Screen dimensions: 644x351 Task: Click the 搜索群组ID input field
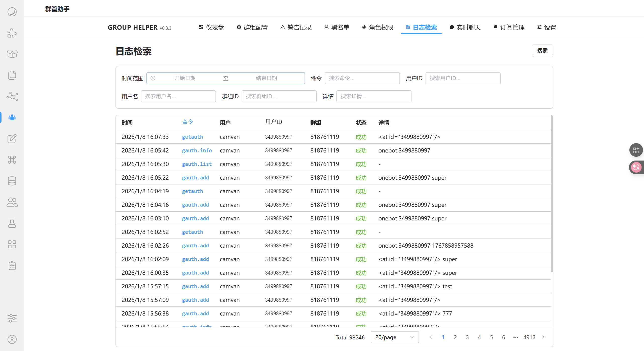click(x=279, y=96)
